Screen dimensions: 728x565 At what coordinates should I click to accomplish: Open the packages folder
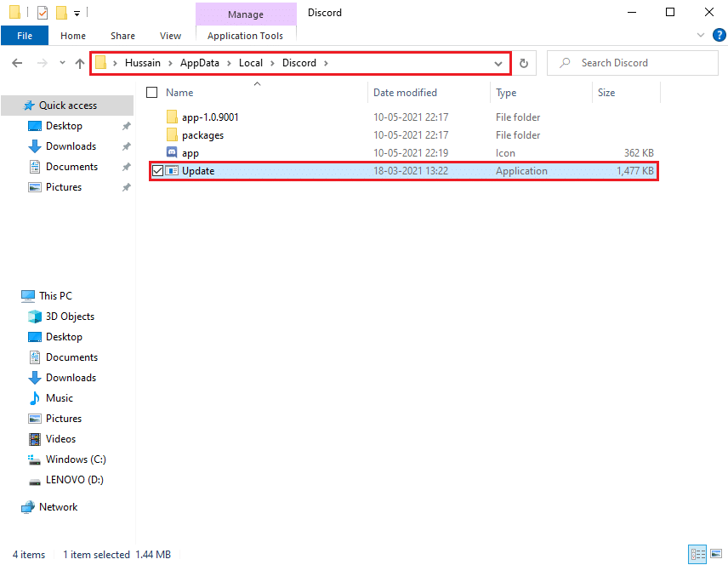point(204,134)
